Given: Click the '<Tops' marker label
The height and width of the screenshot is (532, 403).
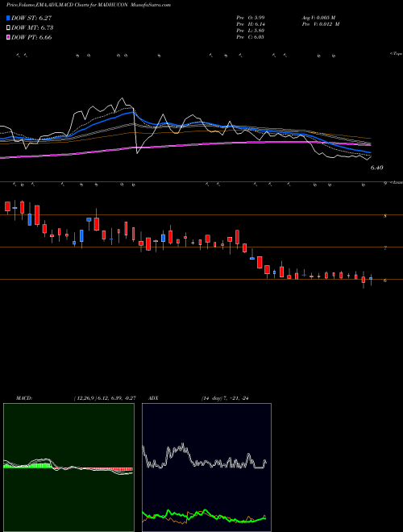Looking at the screenshot, I should [396, 54].
